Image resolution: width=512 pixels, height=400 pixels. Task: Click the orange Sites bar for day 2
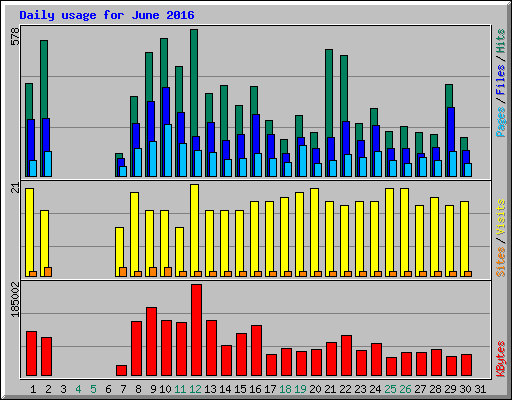[x=48, y=272]
